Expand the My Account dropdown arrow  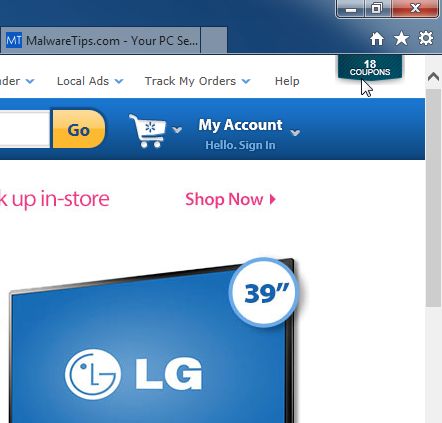tap(295, 133)
